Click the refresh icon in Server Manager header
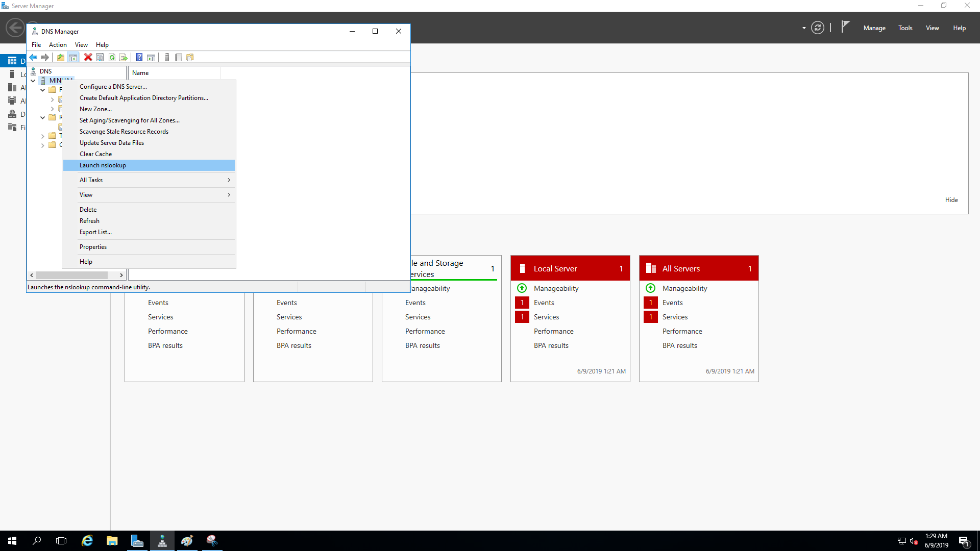This screenshot has height=551, width=980. [818, 28]
